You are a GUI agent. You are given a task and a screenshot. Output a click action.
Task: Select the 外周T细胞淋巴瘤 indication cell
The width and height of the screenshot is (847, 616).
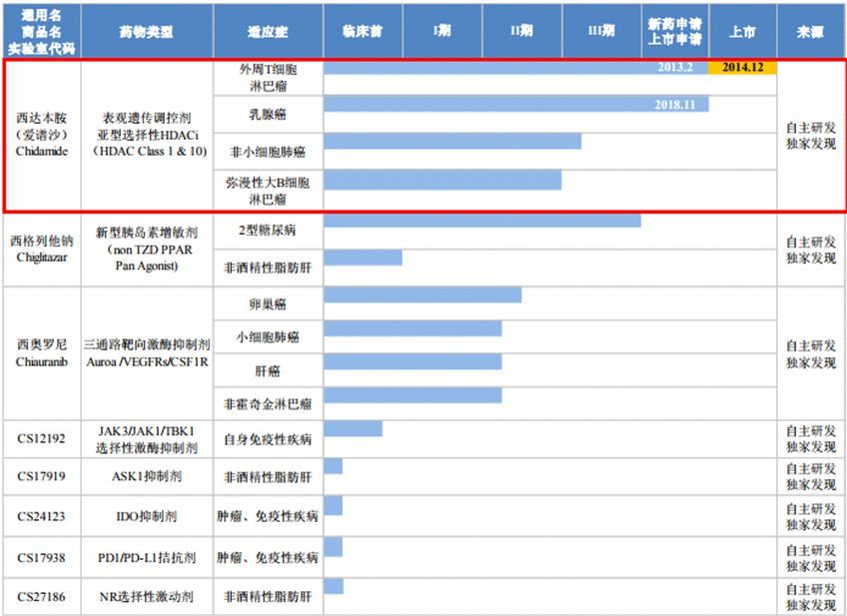(268, 78)
